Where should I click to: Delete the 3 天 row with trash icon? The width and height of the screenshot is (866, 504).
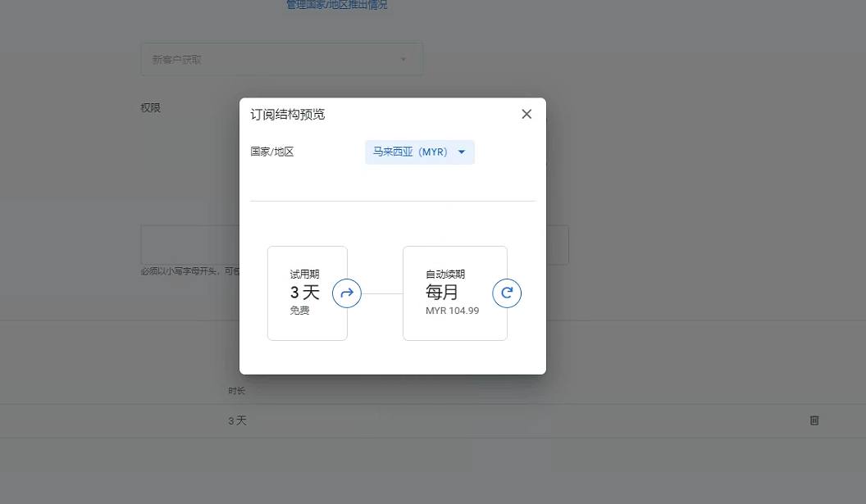(814, 420)
